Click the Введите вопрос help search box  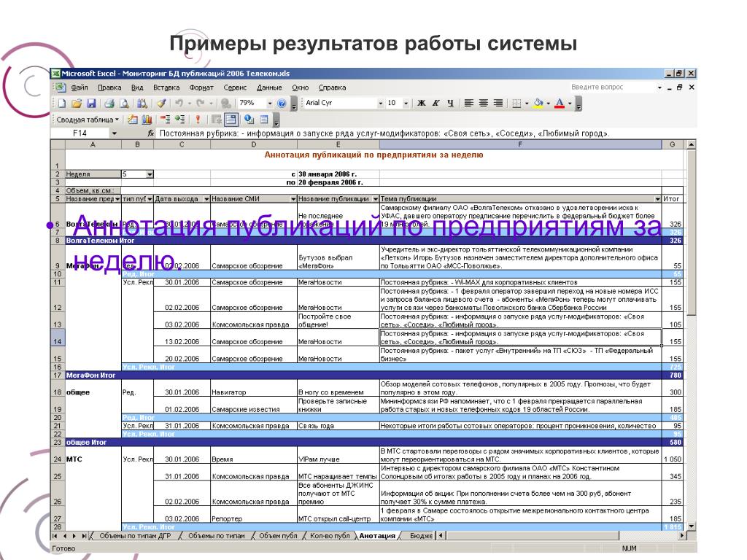pyautogui.click(x=612, y=87)
